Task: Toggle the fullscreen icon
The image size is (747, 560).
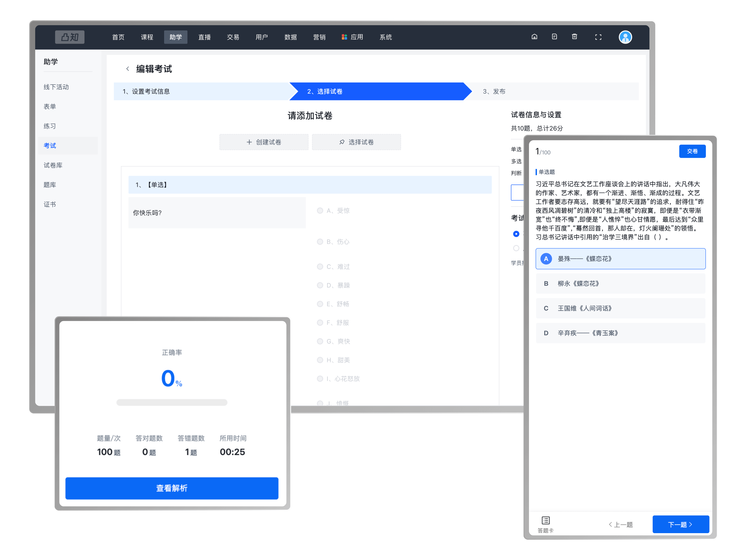Action: (598, 37)
